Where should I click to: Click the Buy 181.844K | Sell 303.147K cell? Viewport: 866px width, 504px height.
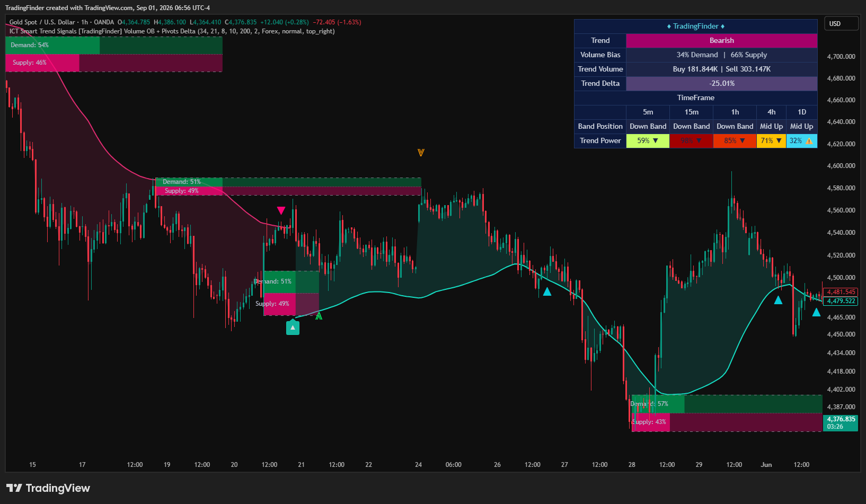click(721, 69)
